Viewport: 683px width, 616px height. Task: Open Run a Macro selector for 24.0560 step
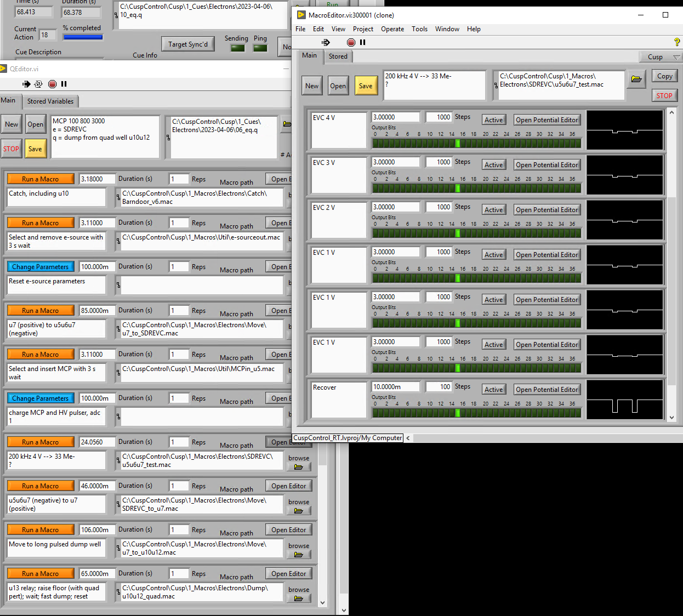[40, 442]
